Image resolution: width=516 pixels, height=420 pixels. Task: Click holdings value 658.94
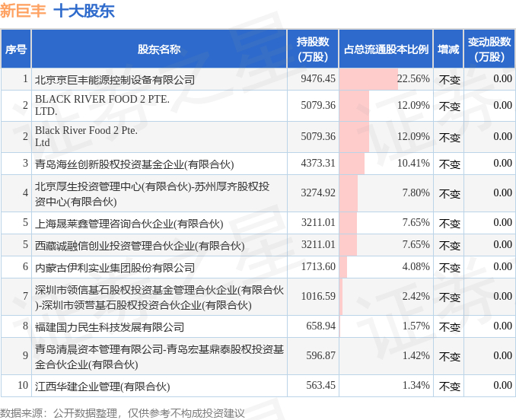[321, 326]
